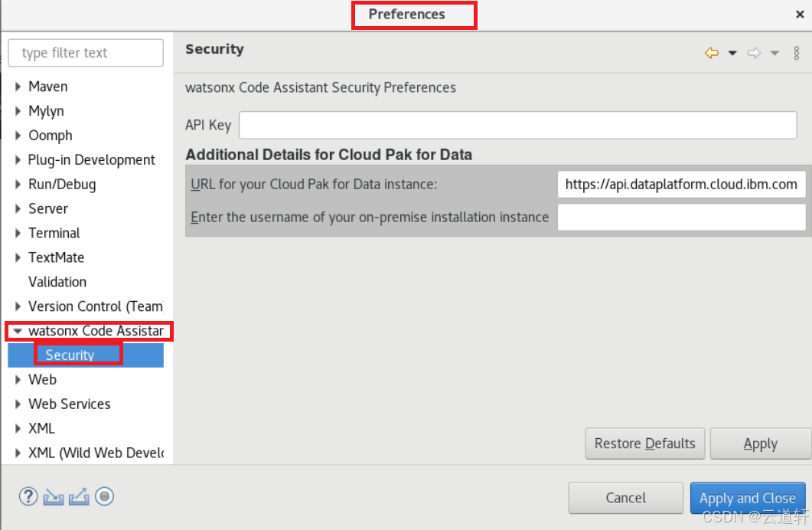Click the Cancel button

click(x=625, y=498)
